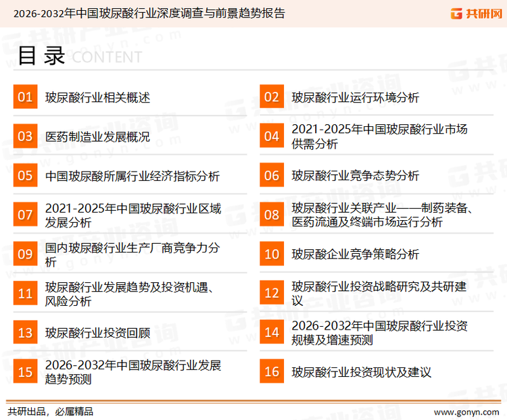Screen dimensions: 507x420
Task: Select the orange 02 number badge
Action: click(272, 97)
